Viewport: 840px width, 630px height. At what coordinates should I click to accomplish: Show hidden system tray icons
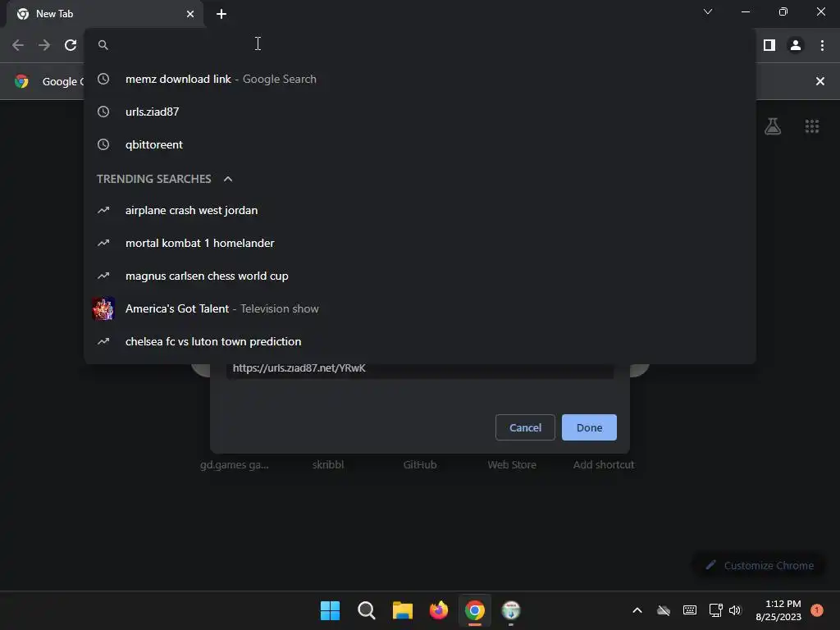click(x=637, y=610)
